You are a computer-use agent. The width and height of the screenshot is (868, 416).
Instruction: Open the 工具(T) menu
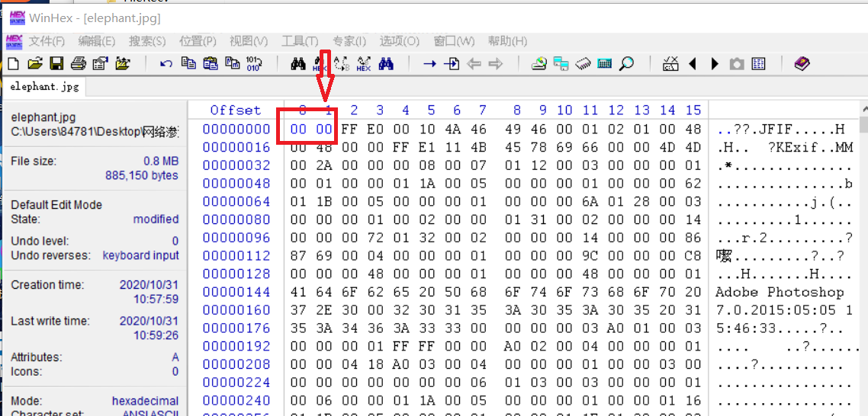click(300, 41)
